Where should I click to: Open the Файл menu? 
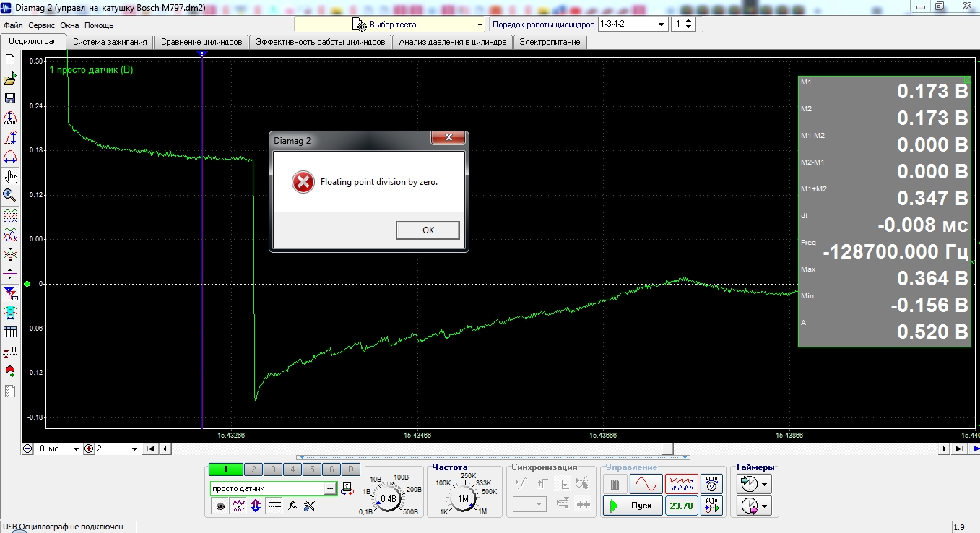pyautogui.click(x=13, y=25)
